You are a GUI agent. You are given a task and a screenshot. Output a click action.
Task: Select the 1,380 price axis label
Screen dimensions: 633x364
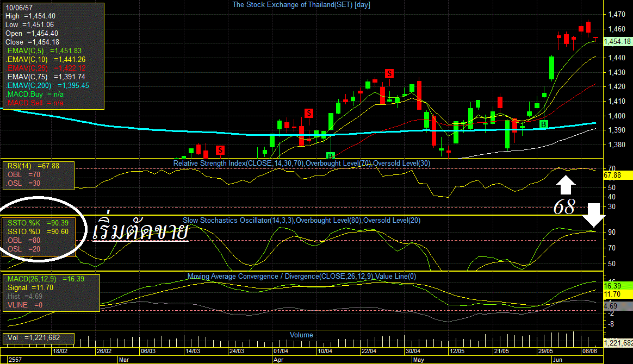click(x=617, y=145)
